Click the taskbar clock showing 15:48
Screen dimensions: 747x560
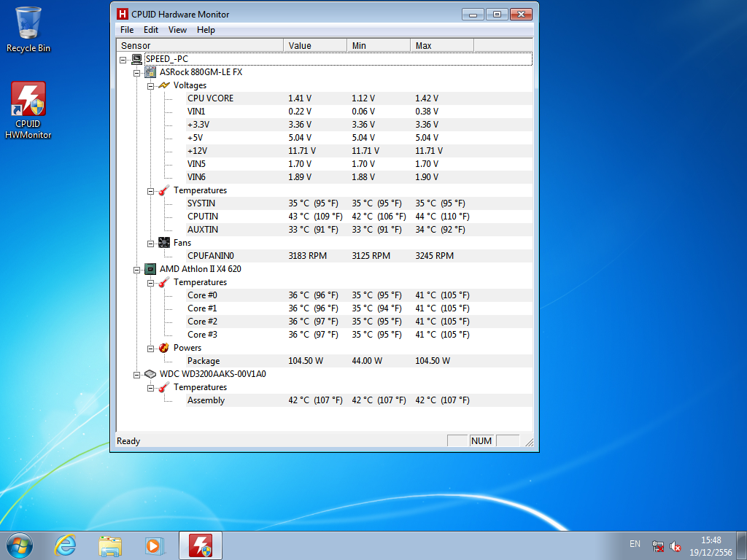tap(711, 546)
